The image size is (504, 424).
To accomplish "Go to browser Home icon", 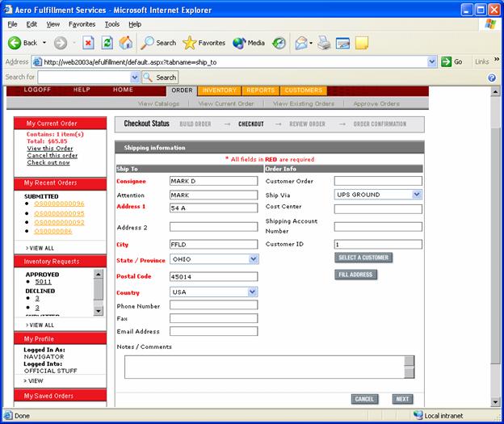I will [x=126, y=43].
